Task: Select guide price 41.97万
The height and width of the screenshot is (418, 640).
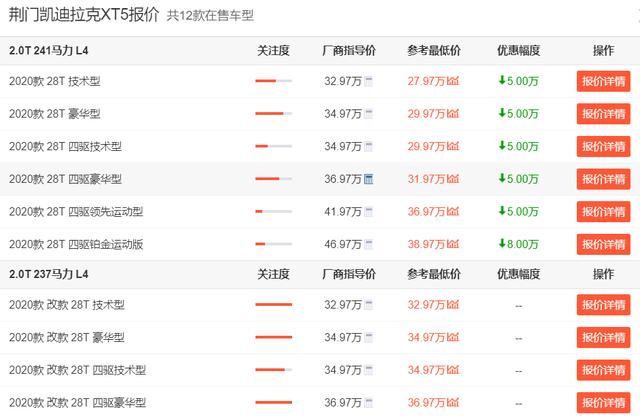Action: point(343,212)
